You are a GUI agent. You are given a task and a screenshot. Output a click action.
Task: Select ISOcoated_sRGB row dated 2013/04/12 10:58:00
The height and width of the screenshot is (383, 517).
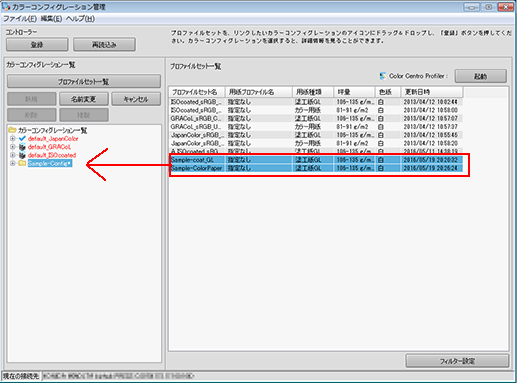point(316,110)
